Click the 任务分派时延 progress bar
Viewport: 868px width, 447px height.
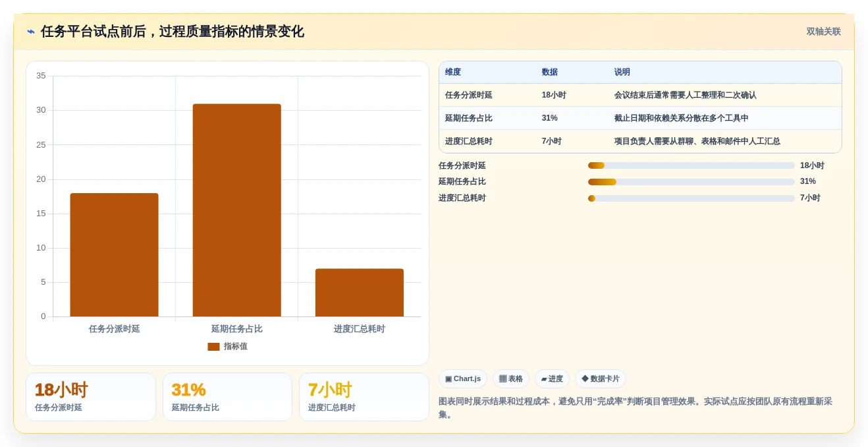click(x=692, y=165)
